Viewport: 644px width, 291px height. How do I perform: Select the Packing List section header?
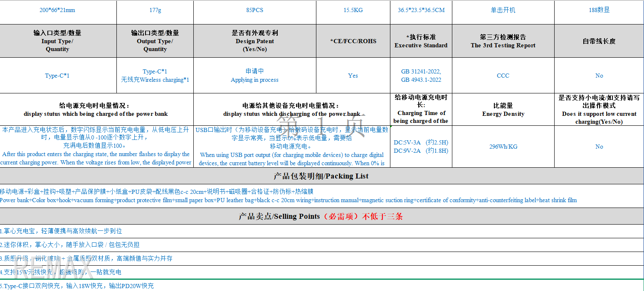pyautogui.click(x=321, y=176)
